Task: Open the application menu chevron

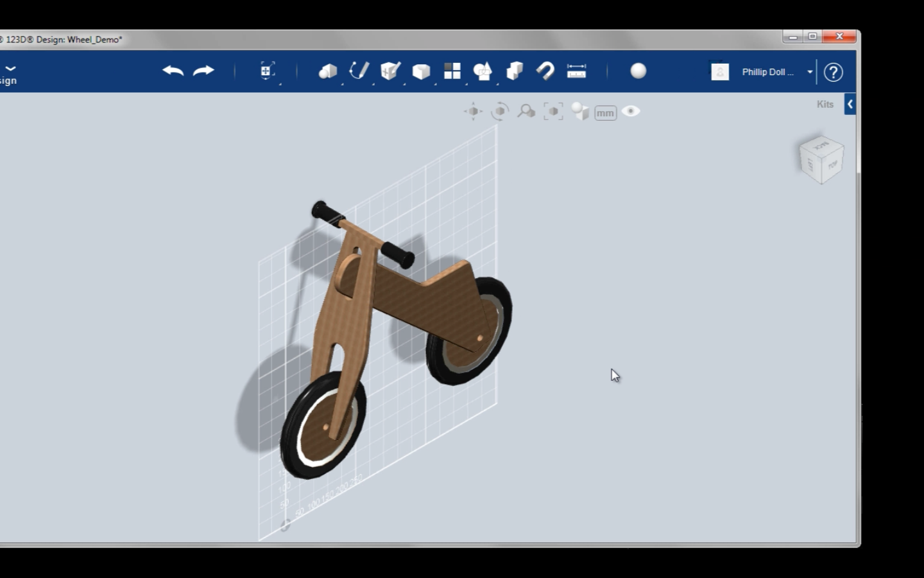Action: [x=11, y=68]
